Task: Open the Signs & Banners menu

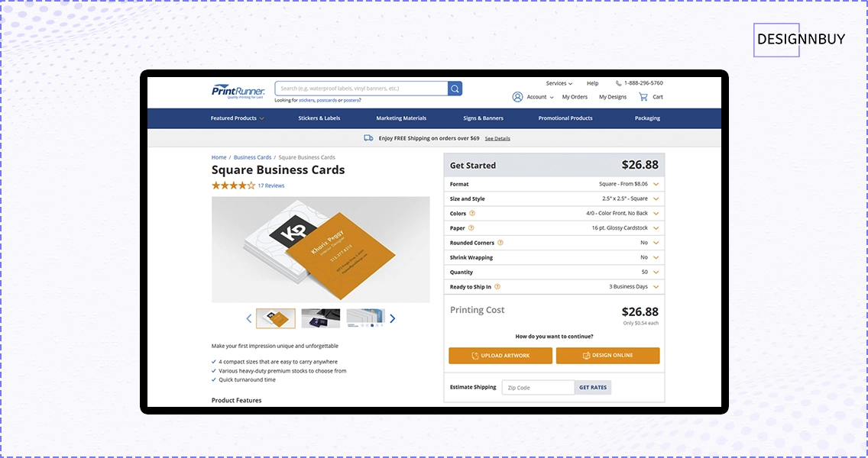Action: click(483, 118)
